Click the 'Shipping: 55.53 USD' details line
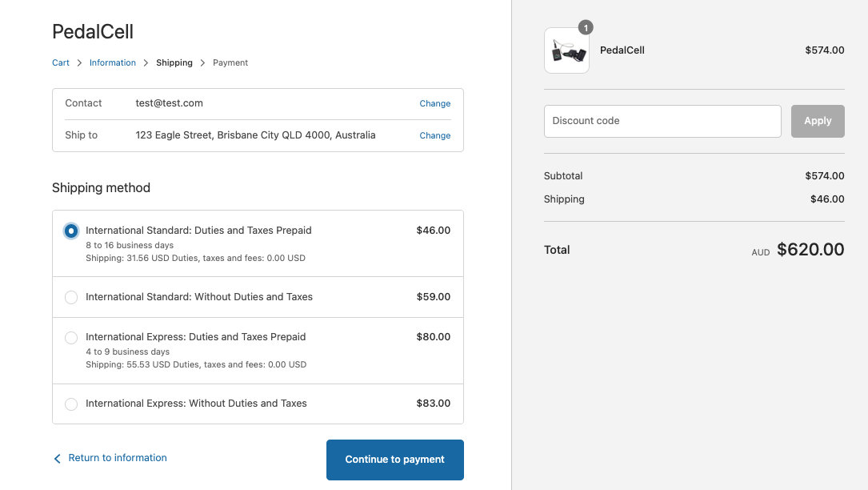Screen dimensions: 868x490 click(196, 365)
